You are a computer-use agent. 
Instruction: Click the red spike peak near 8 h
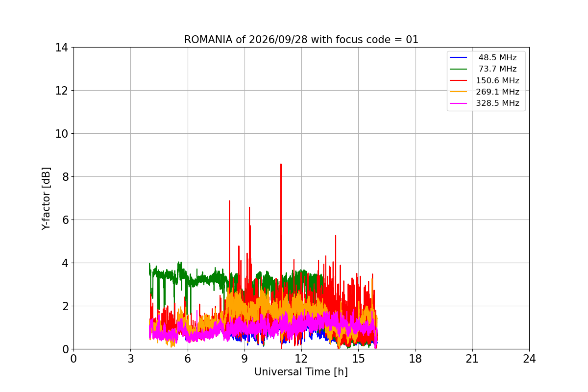(229, 201)
